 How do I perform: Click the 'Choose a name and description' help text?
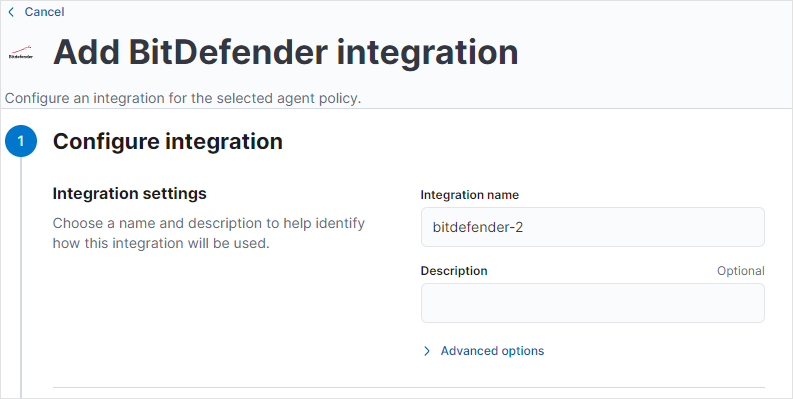point(208,233)
